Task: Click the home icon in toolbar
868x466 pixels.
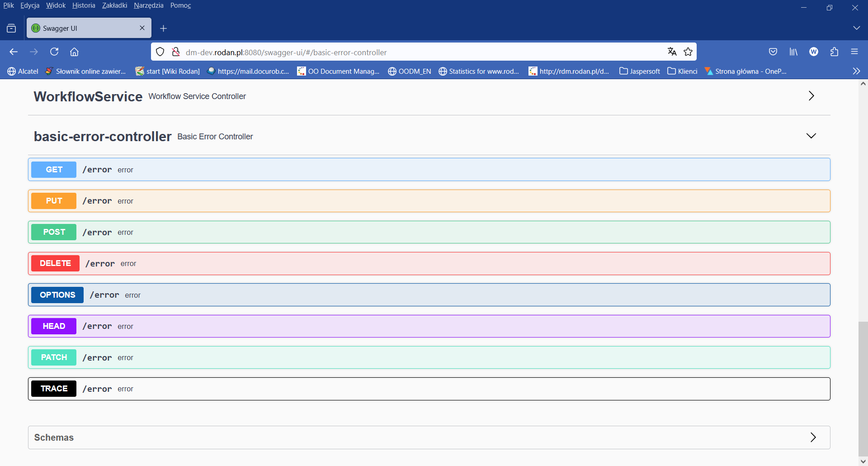Action: (x=74, y=52)
